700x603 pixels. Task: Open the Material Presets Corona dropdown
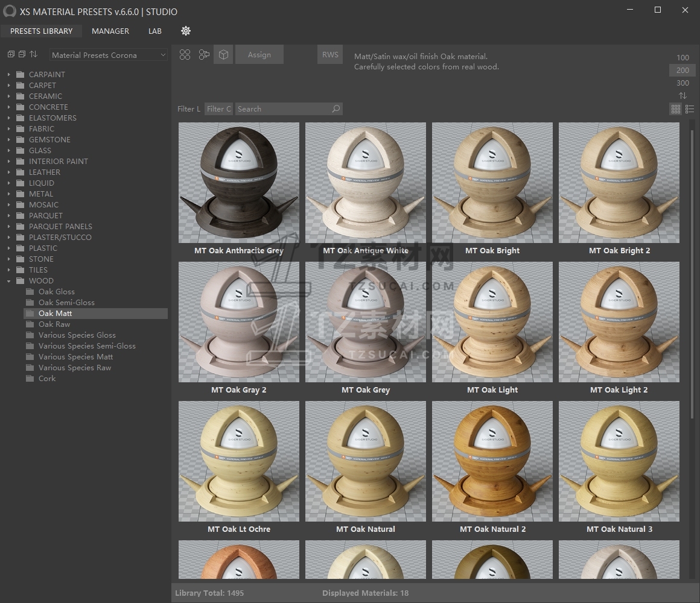[109, 55]
